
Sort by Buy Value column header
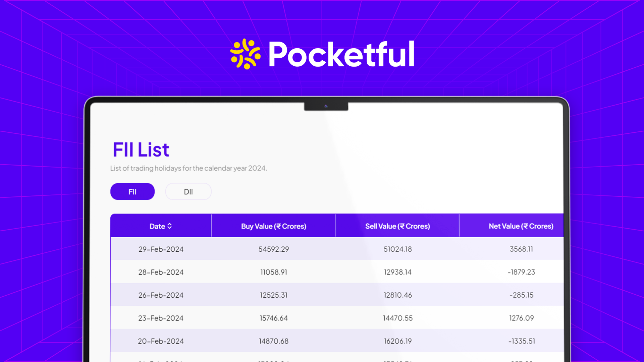point(273,226)
